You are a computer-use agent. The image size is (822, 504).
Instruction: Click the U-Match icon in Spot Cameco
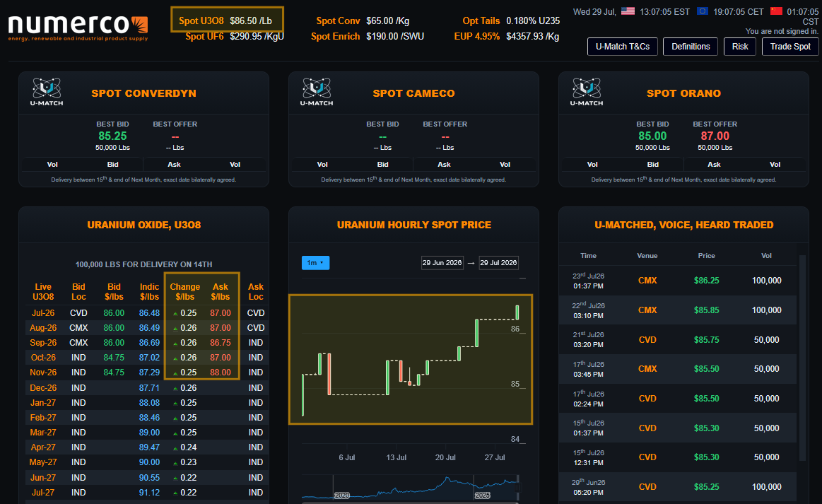[317, 92]
